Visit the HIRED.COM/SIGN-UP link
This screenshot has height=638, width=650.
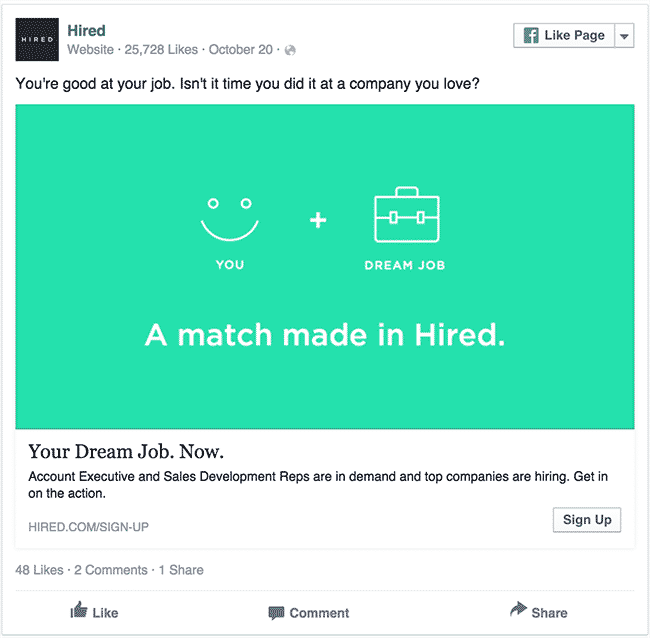tap(88, 527)
